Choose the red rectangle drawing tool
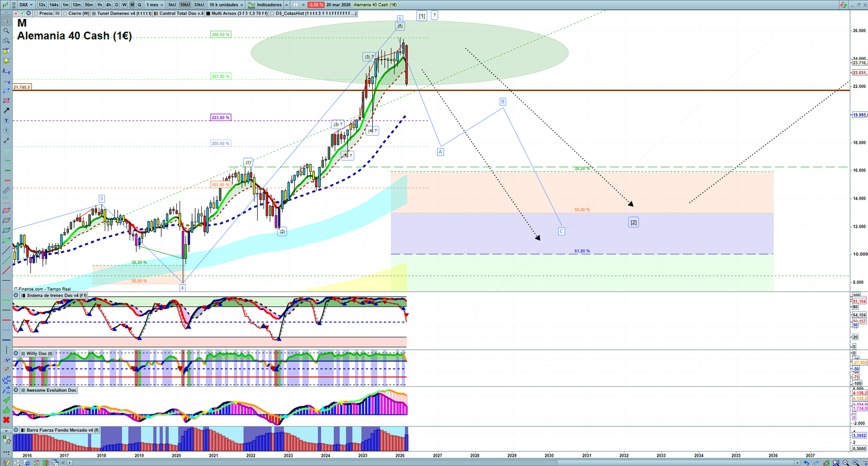868x466 pixels. 6,101
